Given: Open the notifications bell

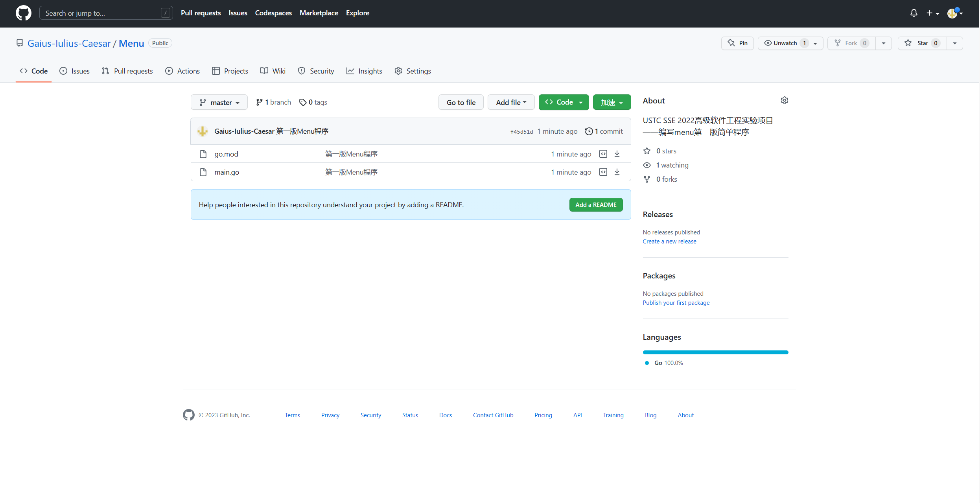Looking at the screenshot, I should (914, 13).
